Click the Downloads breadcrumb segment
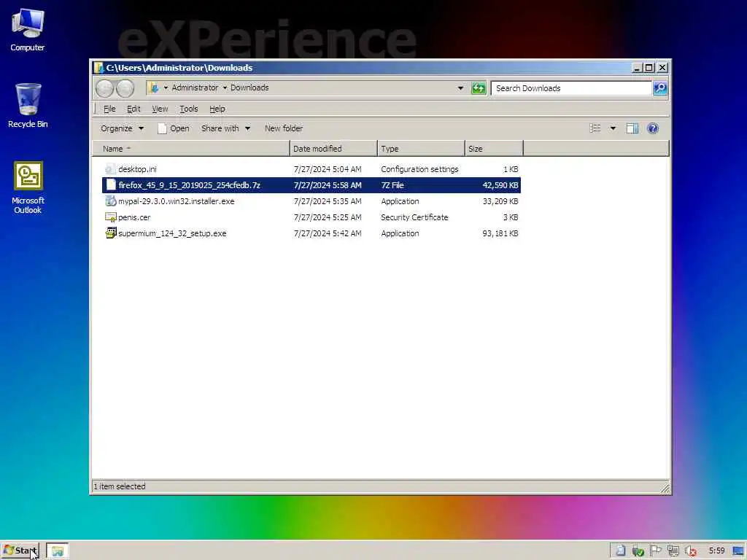 pyautogui.click(x=249, y=87)
